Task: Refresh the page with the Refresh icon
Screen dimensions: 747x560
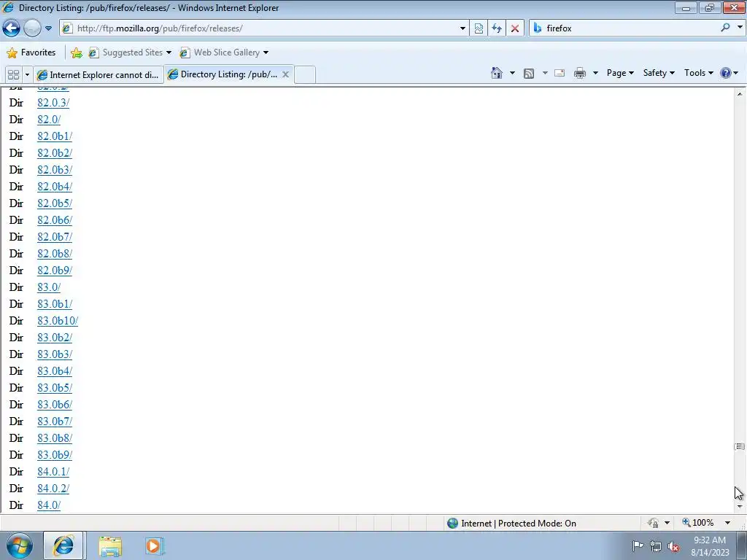Action: [x=496, y=28]
